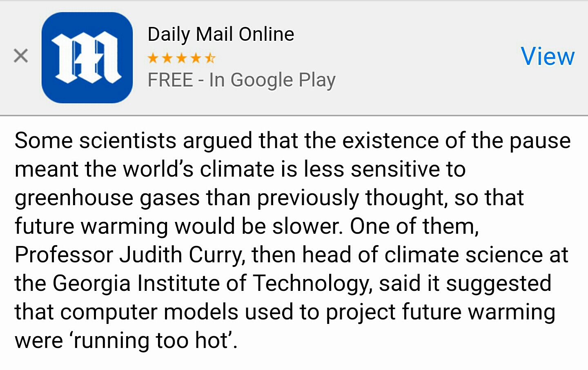The width and height of the screenshot is (588, 370).
Task: Click the FREE - In Google Play text
Action: pyautogui.click(x=241, y=80)
